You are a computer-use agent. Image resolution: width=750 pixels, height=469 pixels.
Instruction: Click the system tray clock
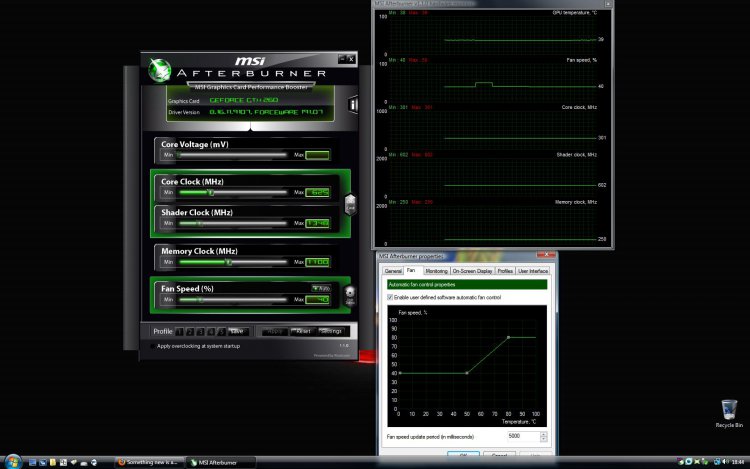738,462
